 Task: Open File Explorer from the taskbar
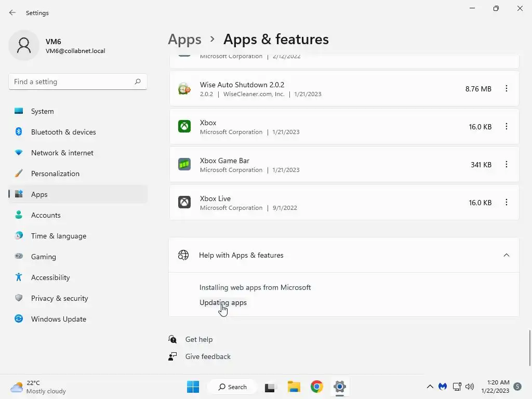coord(294,387)
